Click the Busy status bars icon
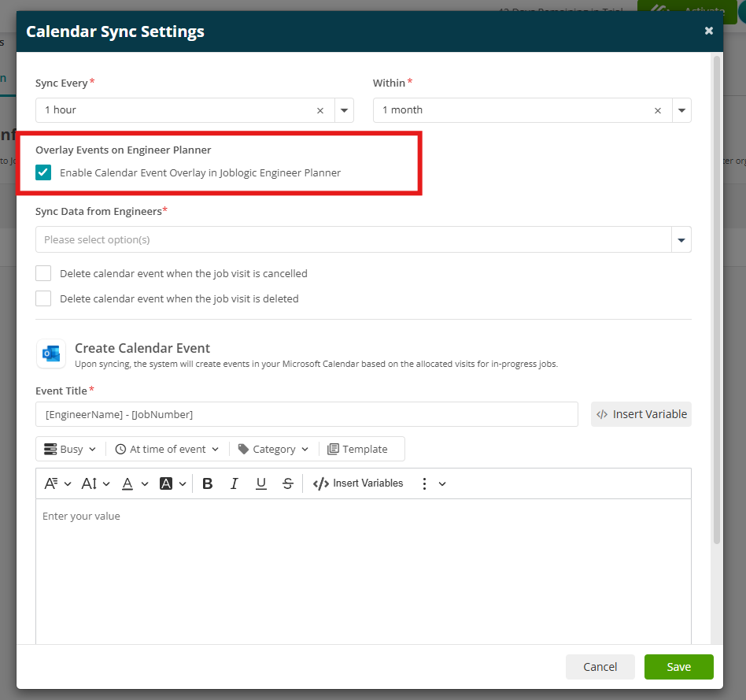Viewport: 746px width, 700px height. click(x=50, y=449)
